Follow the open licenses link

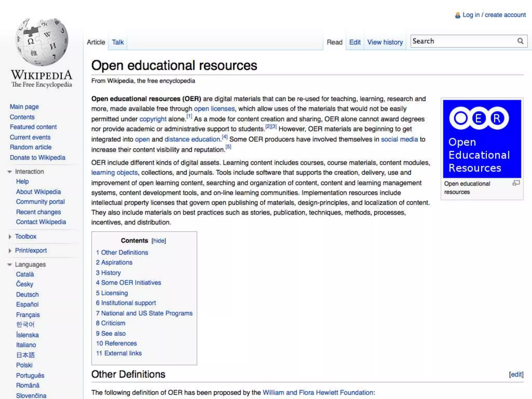point(214,109)
